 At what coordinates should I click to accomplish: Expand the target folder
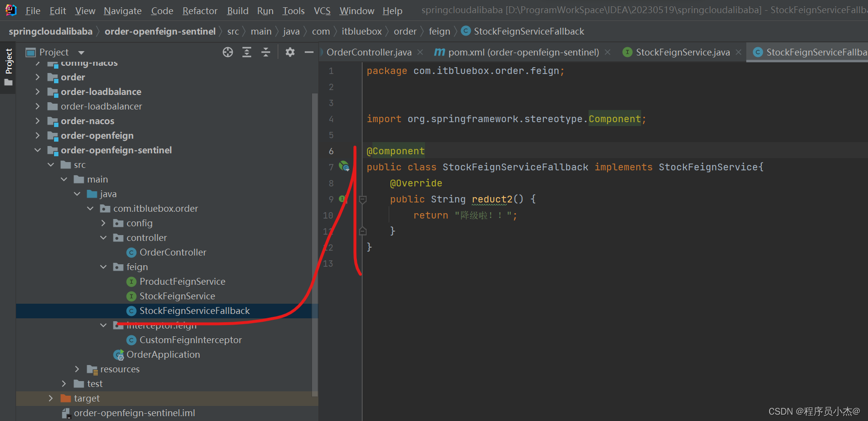click(51, 398)
